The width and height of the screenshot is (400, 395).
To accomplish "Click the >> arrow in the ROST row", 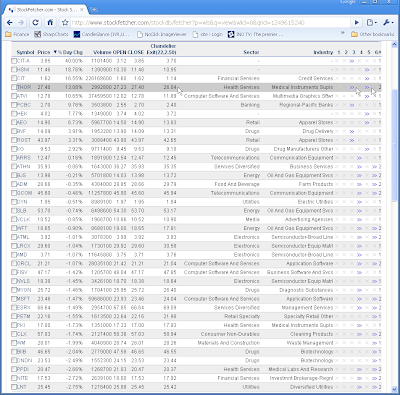I will tap(352, 140).
